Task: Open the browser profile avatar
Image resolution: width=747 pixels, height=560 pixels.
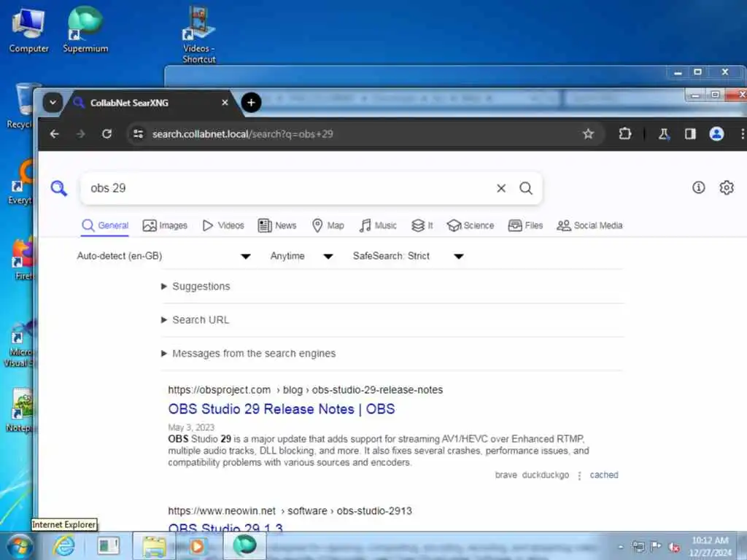Action: click(x=716, y=134)
